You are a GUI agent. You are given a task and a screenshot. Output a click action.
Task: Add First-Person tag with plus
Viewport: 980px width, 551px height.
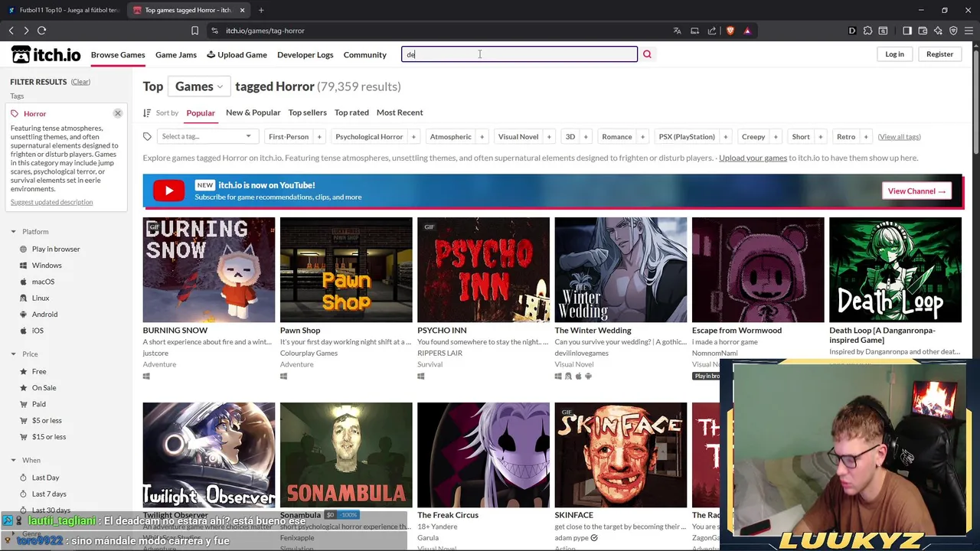[319, 137]
